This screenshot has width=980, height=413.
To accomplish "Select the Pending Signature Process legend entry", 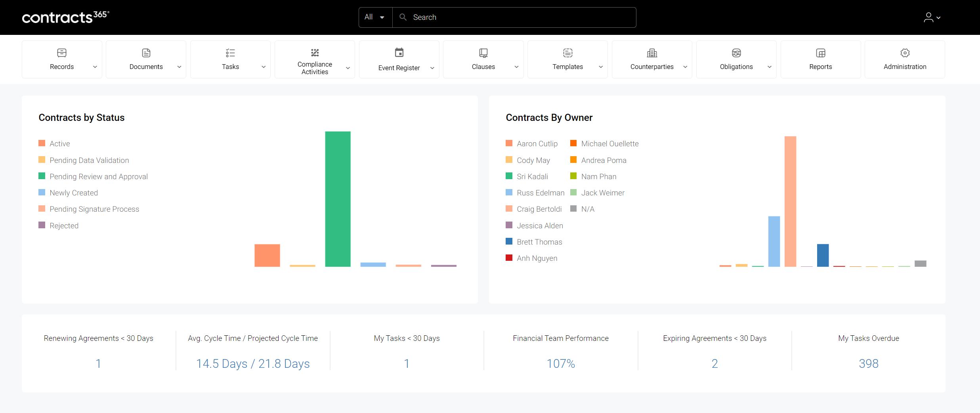I will [94, 209].
